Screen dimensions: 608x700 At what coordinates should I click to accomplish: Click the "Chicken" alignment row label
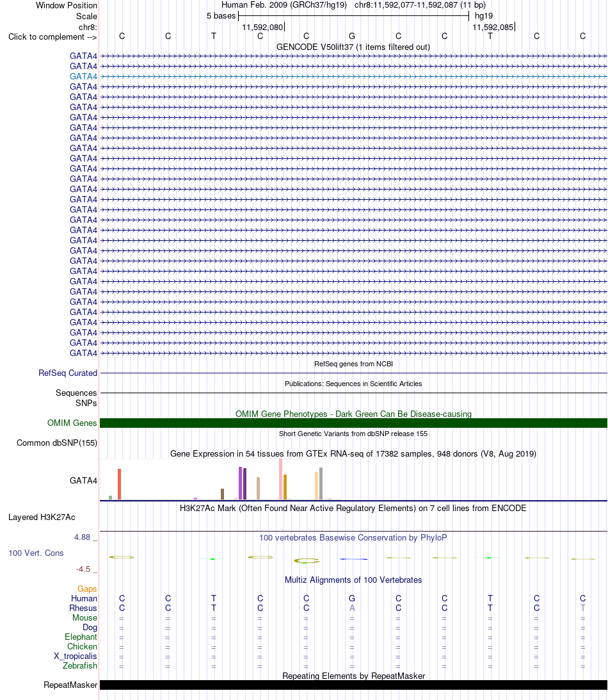point(82,646)
